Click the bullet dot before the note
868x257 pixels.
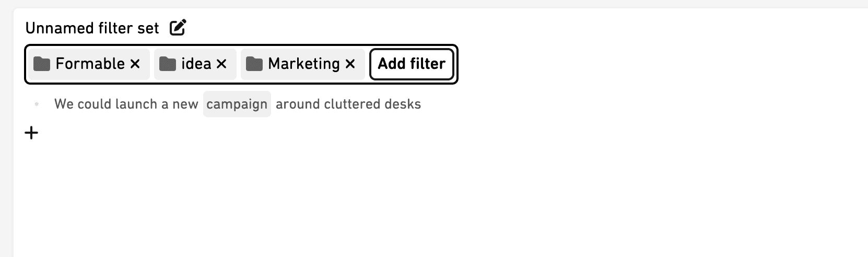tap(37, 104)
